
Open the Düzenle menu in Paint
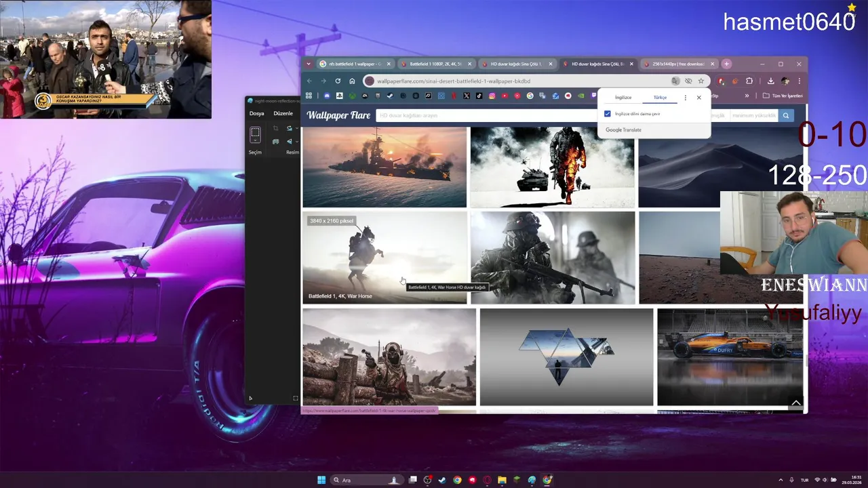283,113
